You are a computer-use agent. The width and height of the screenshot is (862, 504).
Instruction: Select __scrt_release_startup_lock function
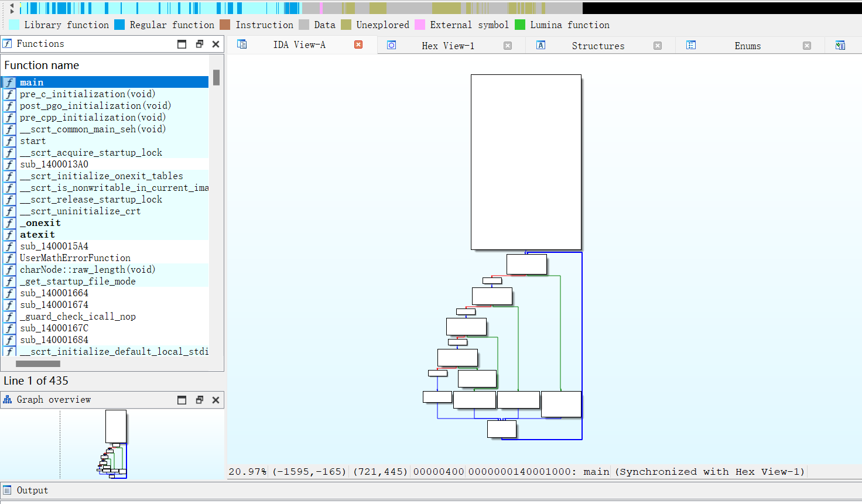pos(105,199)
